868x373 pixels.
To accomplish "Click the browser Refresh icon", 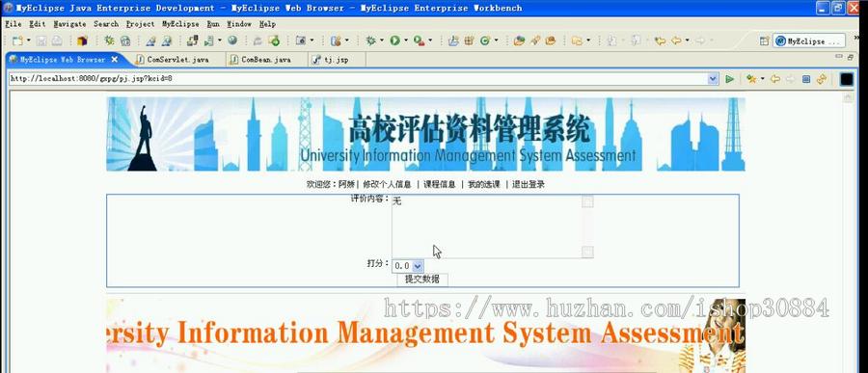I will [x=822, y=79].
